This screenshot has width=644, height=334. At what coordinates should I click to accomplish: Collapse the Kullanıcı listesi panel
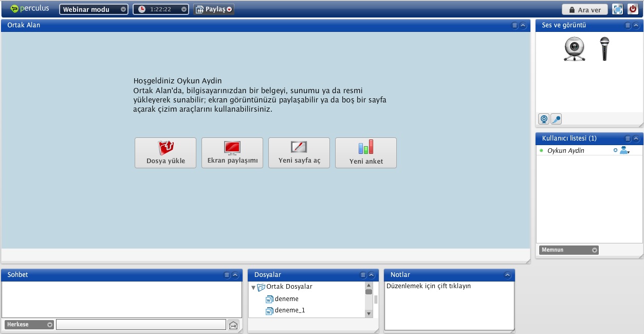(636, 138)
